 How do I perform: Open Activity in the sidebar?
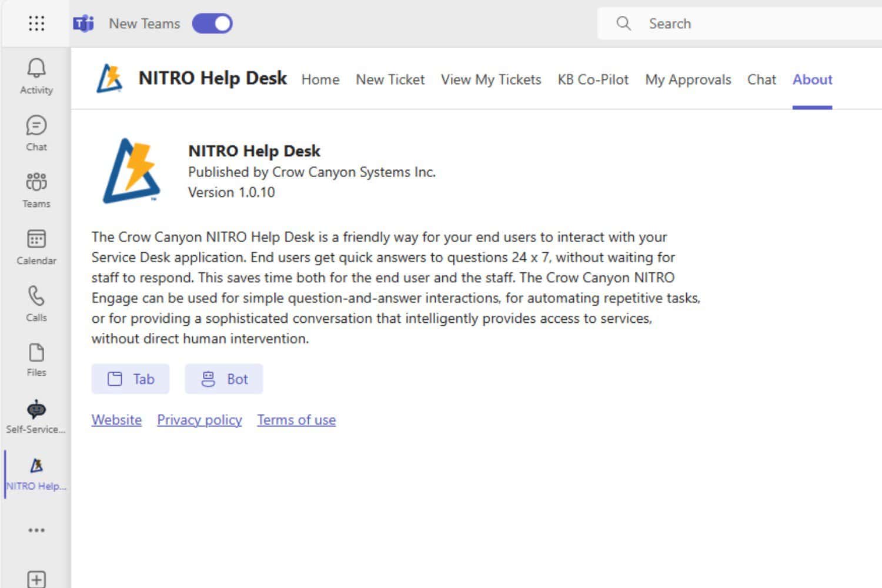point(36,76)
